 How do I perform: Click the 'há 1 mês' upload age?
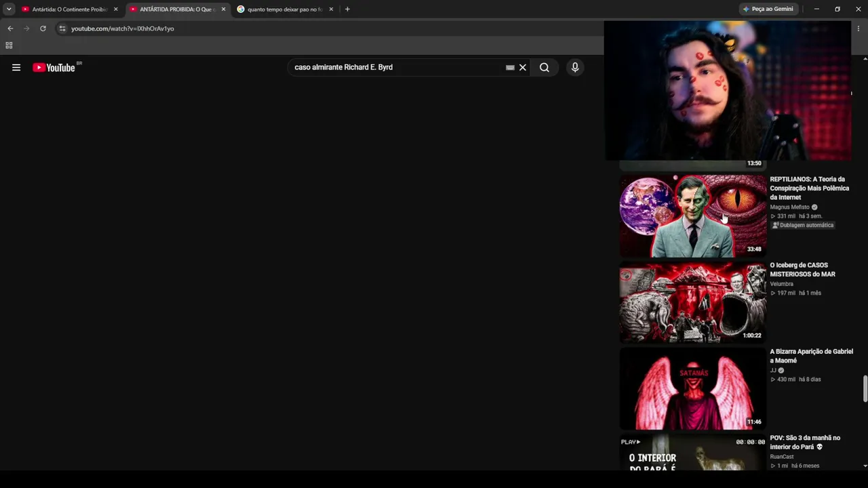click(810, 293)
